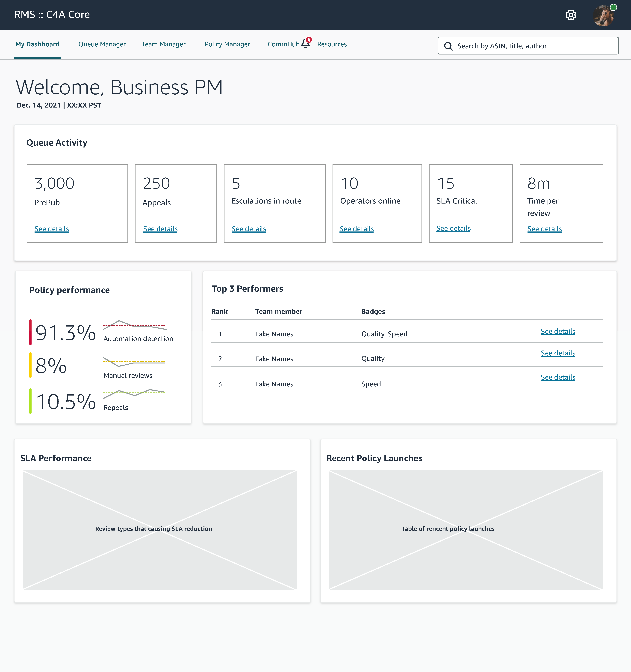See details for Appeals card
The width and height of the screenshot is (631, 672).
coord(160,229)
